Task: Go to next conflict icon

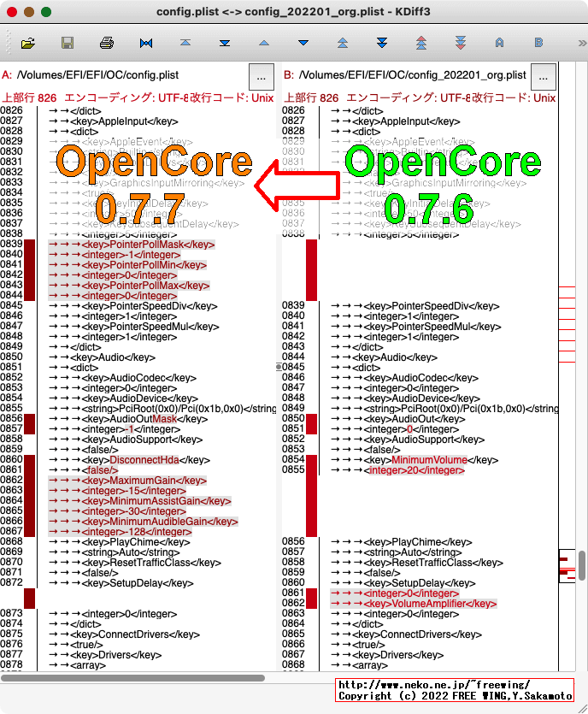Action: coord(382,44)
